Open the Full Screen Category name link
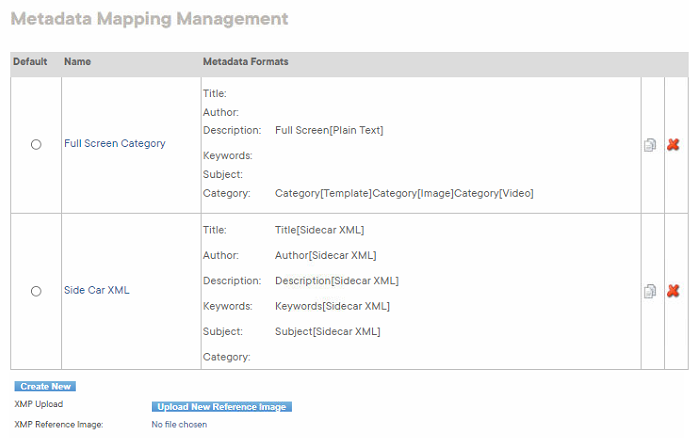689x440 pixels. [114, 144]
